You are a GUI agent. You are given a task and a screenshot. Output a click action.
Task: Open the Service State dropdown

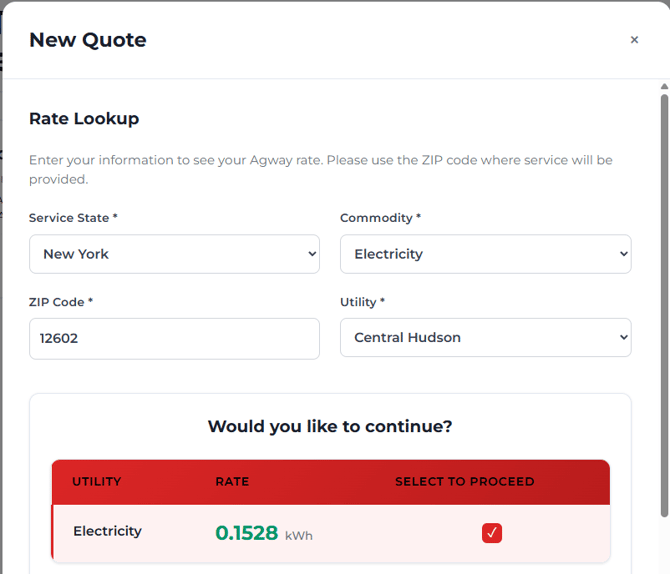pos(174,254)
